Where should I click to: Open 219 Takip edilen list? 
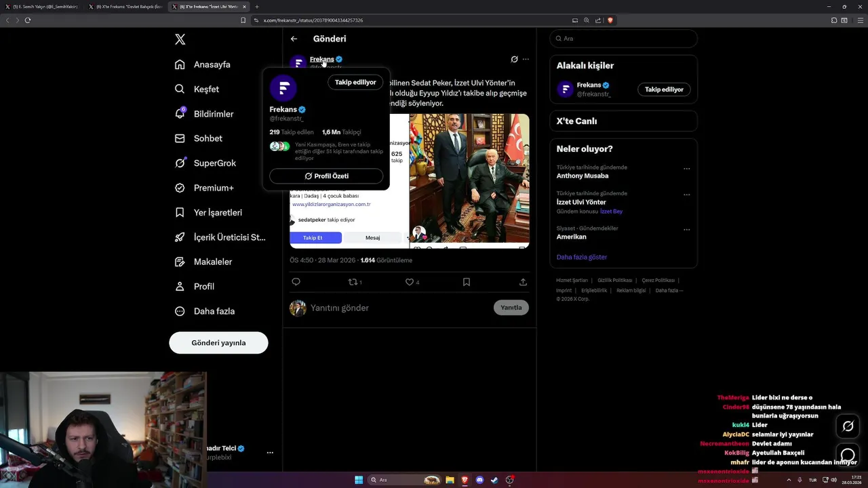coord(292,132)
